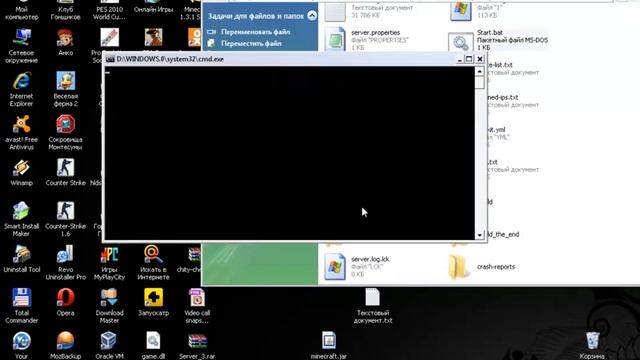
Task: Select the Video call snaps icon
Action: tap(197, 298)
